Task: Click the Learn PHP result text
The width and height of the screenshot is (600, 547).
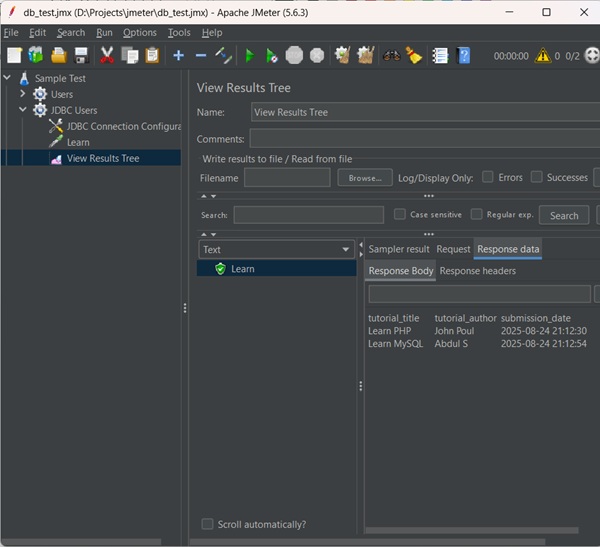Action: [390, 331]
